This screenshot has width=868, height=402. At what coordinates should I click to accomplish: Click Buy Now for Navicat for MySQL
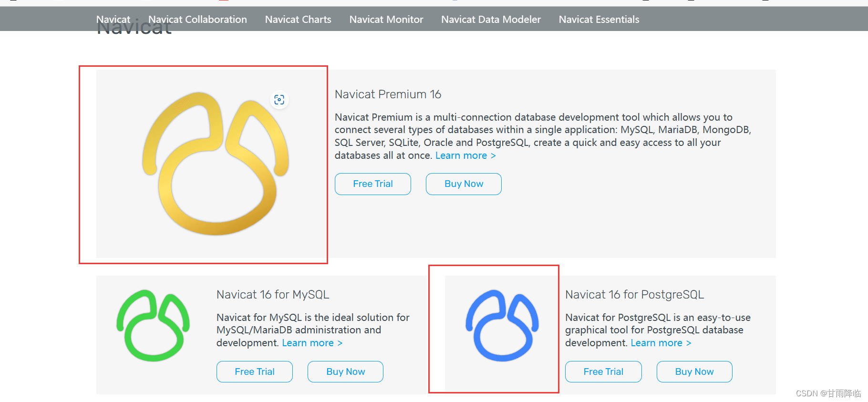point(346,371)
